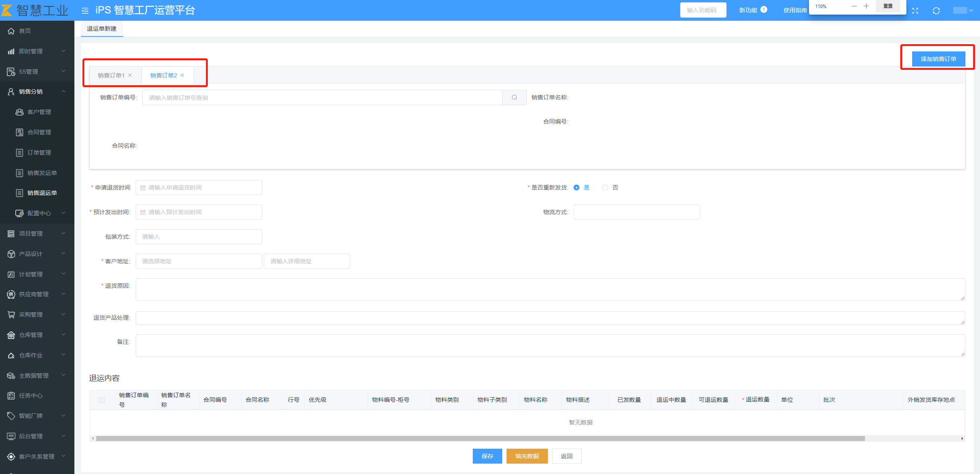Select 否 radio for 是否重新发货
The image size is (980, 474).
point(605,188)
